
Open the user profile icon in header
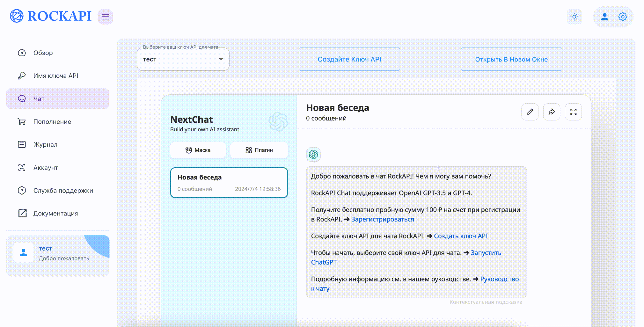click(604, 17)
